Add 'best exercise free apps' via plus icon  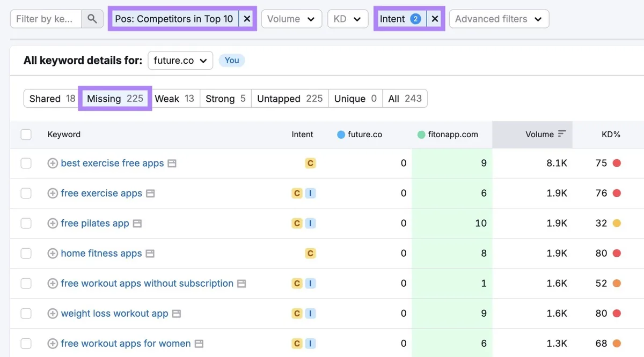[53, 163]
